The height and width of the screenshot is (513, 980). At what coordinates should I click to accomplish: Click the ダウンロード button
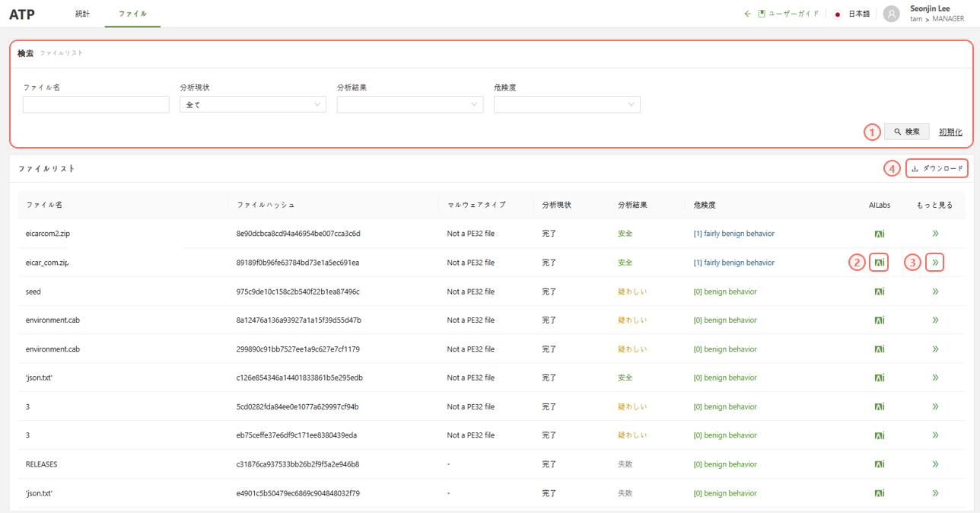(x=937, y=168)
